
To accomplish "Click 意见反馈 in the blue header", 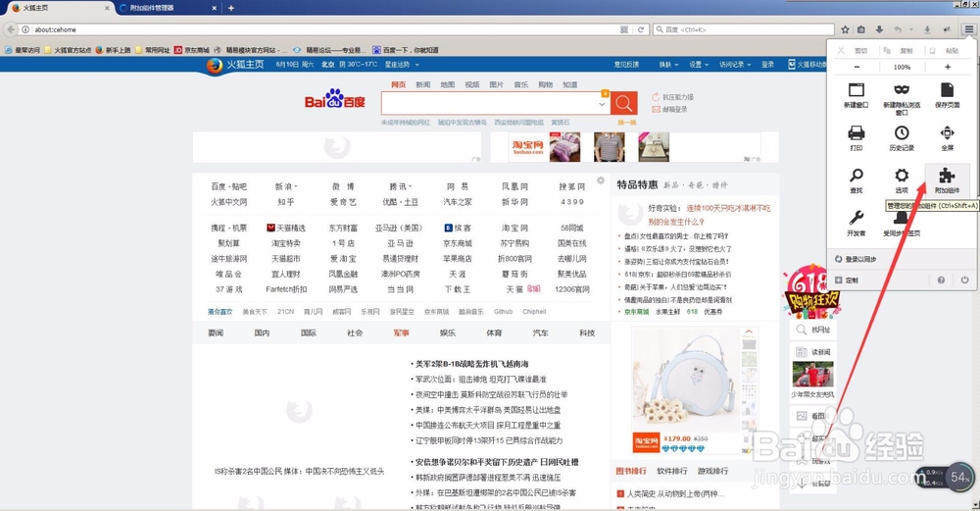I will (x=626, y=65).
